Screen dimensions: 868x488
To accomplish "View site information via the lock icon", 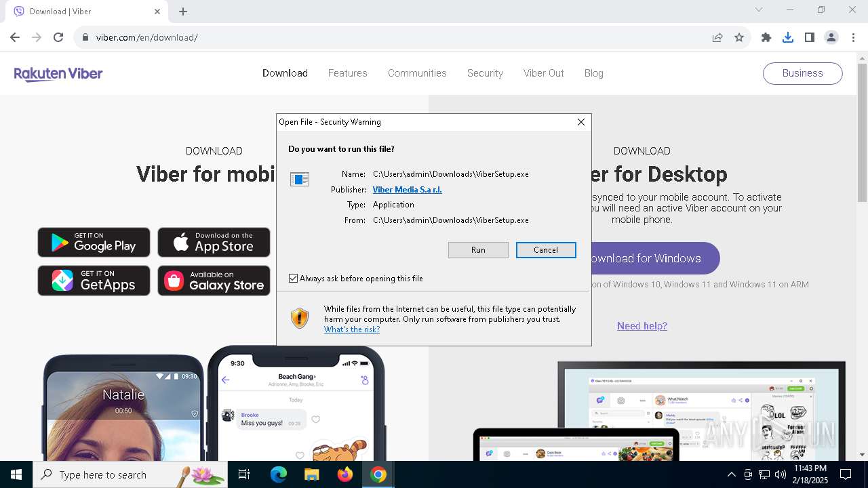I will click(x=85, y=37).
